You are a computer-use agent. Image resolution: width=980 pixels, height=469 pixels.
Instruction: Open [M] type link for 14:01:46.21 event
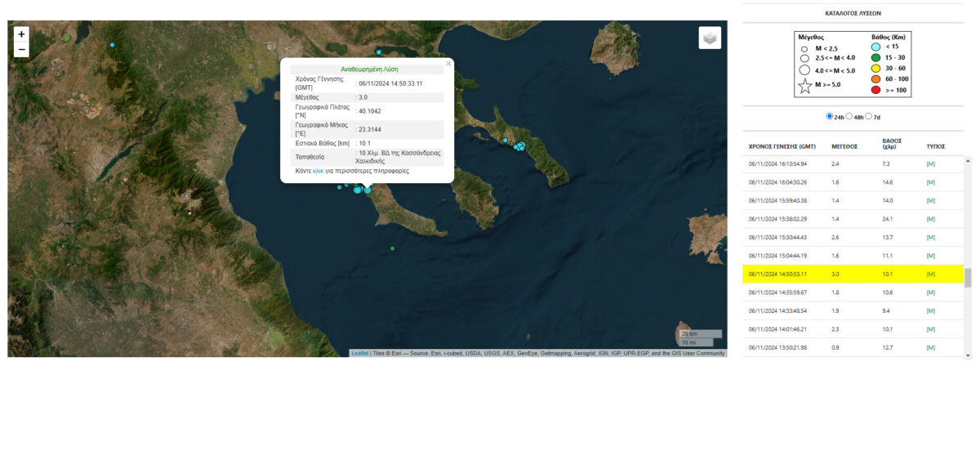pos(930,328)
